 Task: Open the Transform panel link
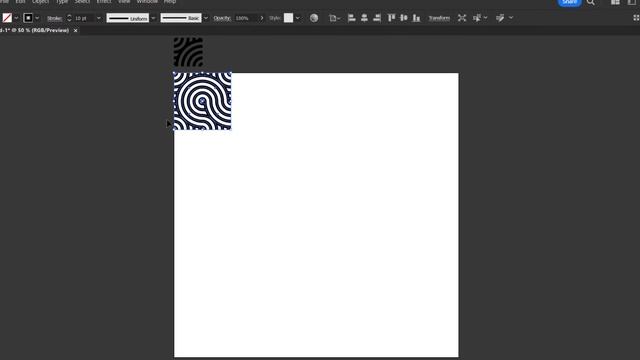(439, 18)
